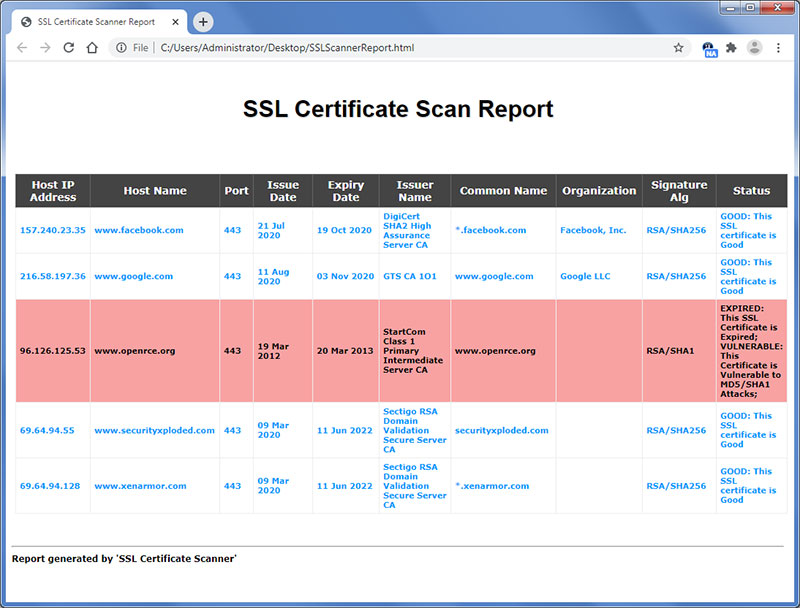Image resolution: width=800 pixels, height=608 pixels.
Task: Click common name securityxploded.com
Action: [502, 430]
